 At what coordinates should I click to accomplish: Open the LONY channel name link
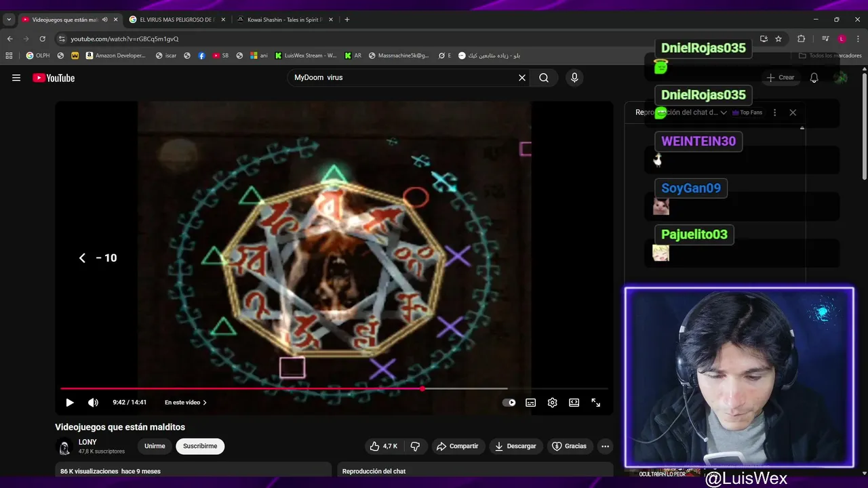click(x=87, y=442)
